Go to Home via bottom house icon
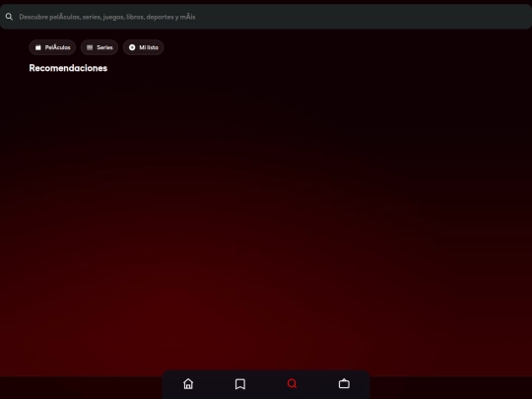Screen dimensions: 532x399 [188, 384]
